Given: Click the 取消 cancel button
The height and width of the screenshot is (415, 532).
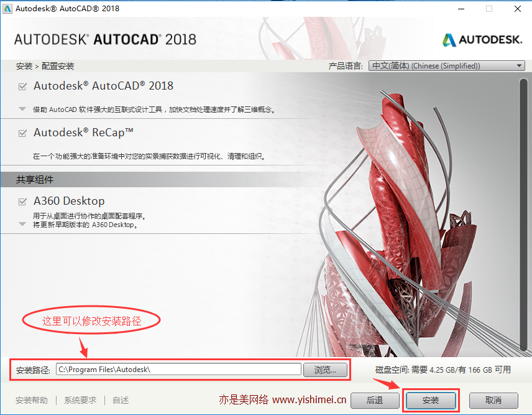Looking at the screenshot, I should (x=493, y=401).
